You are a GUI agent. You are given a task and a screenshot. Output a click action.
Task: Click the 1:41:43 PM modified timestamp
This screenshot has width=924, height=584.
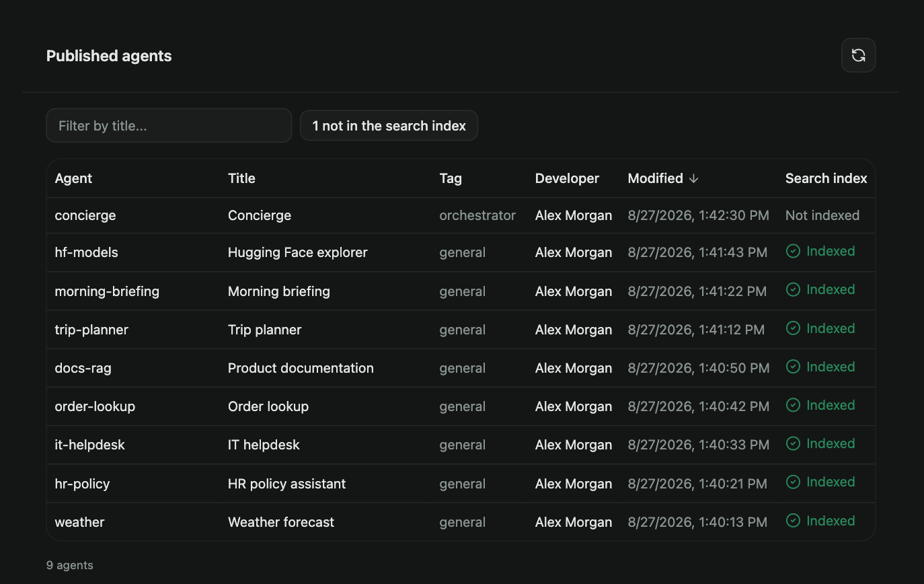click(x=697, y=252)
